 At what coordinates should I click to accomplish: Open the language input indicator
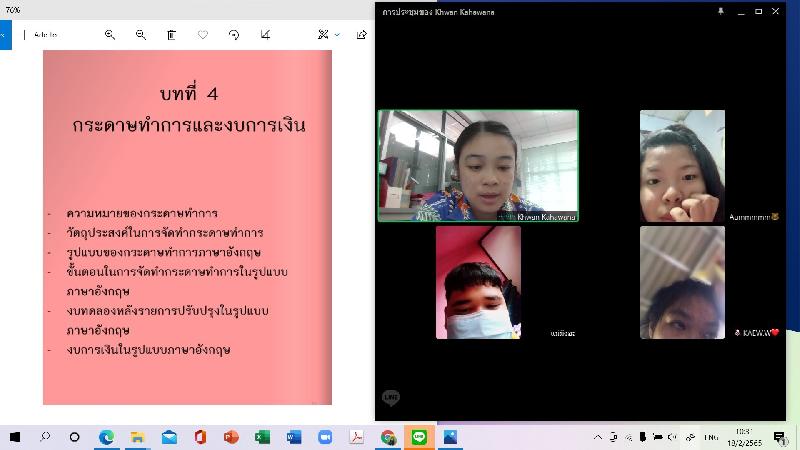(711, 437)
